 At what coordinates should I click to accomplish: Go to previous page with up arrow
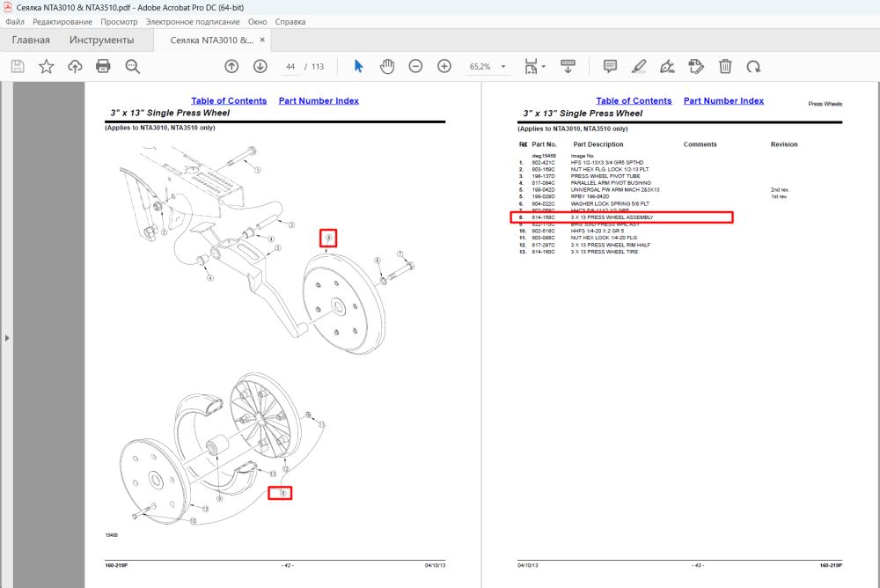click(x=231, y=66)
